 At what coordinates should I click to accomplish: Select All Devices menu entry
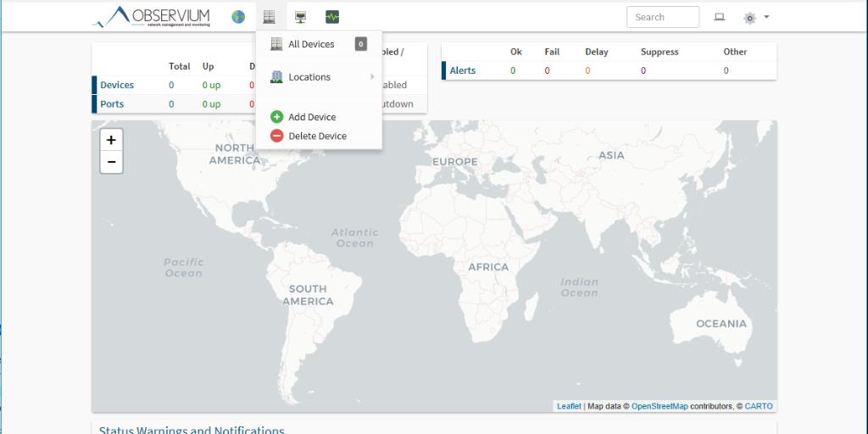click(319, 44)
